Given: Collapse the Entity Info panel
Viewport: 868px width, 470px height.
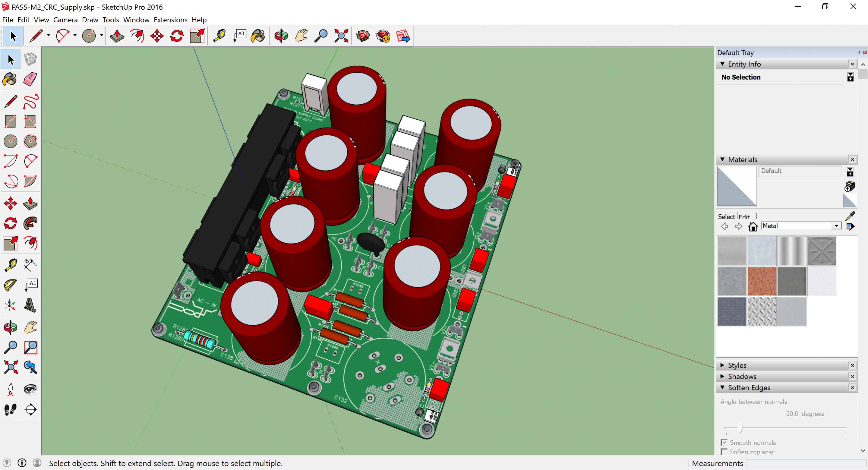Looking at the screenshot, I should (722, 64).
